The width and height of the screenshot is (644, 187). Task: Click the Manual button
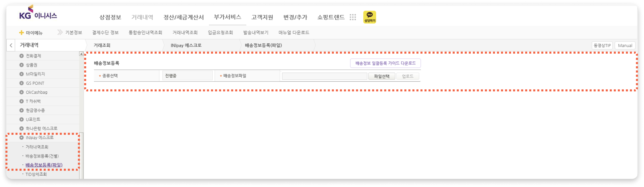pyautogui.click(x=625, y=45)
